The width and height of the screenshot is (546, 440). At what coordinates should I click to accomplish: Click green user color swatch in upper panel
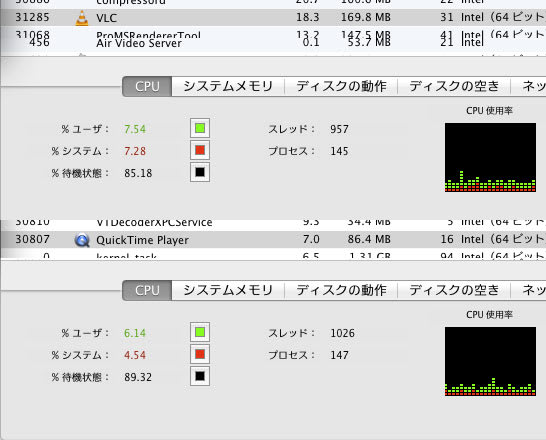tap(200, 128)
